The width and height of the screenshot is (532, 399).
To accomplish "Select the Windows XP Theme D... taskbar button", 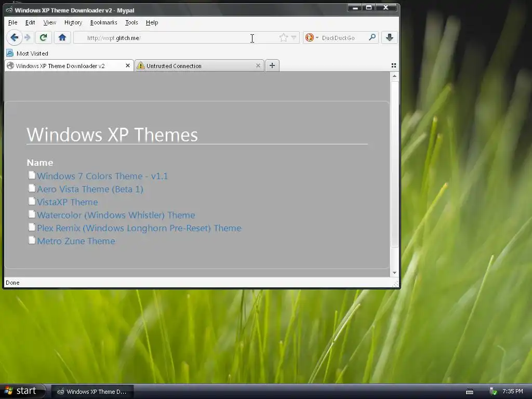I will (x=92, y=392).
